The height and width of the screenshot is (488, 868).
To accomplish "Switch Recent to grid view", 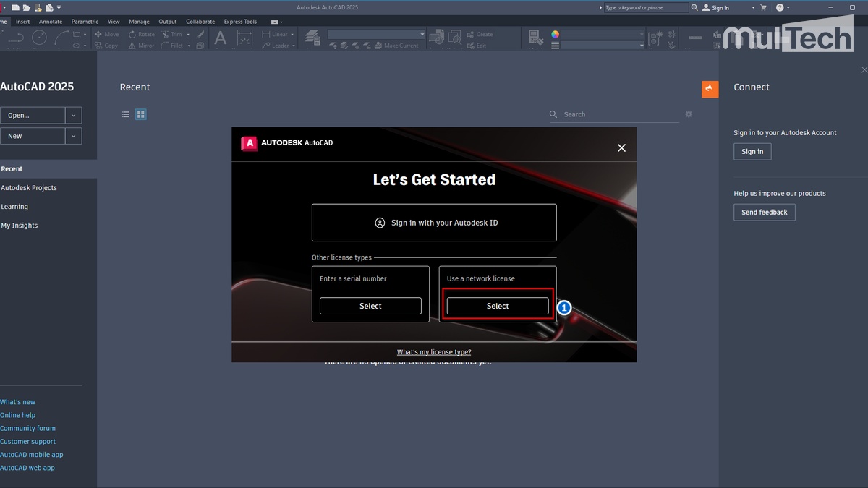I will coord(141,114).
